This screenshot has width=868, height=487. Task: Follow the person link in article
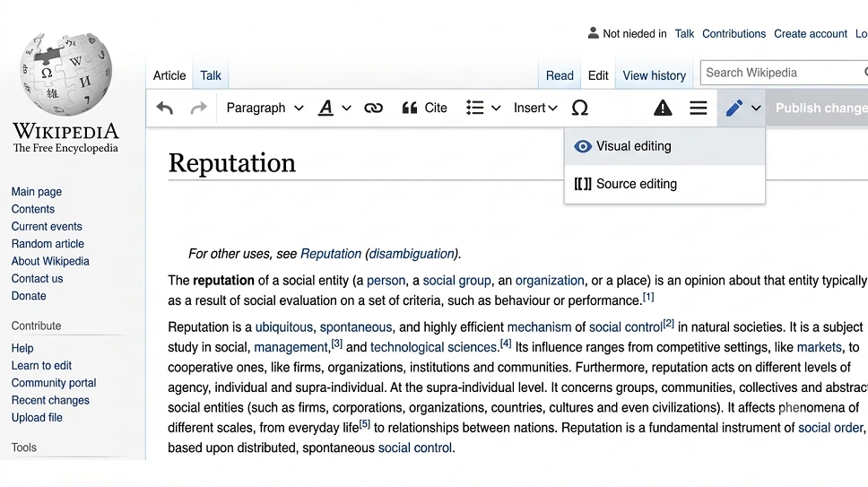click(x=386, y=281)
